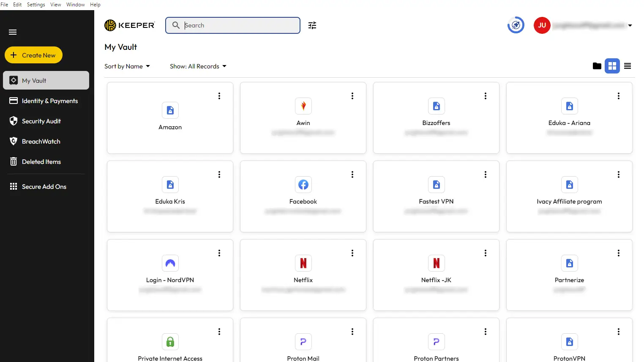Open the Facebook record icon

coord(303,185)
